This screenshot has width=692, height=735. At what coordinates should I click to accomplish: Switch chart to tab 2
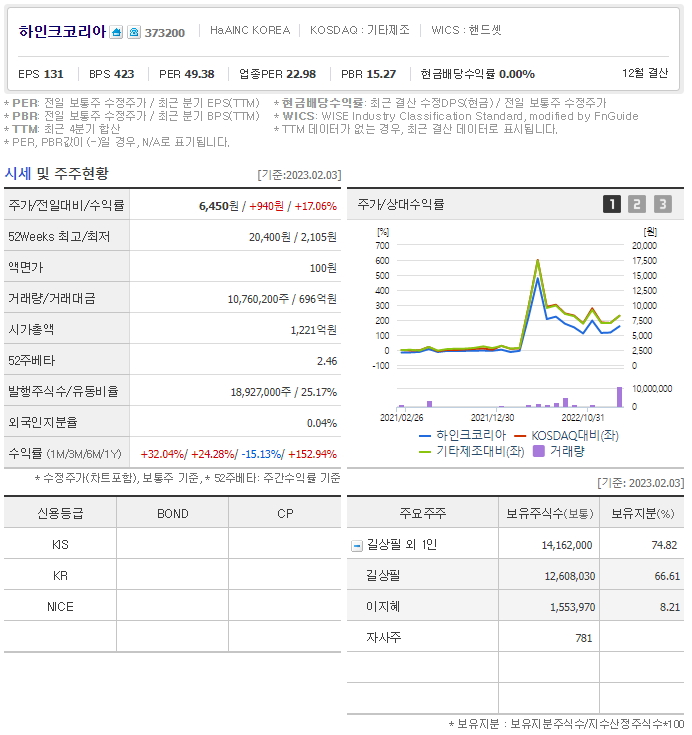637,204
